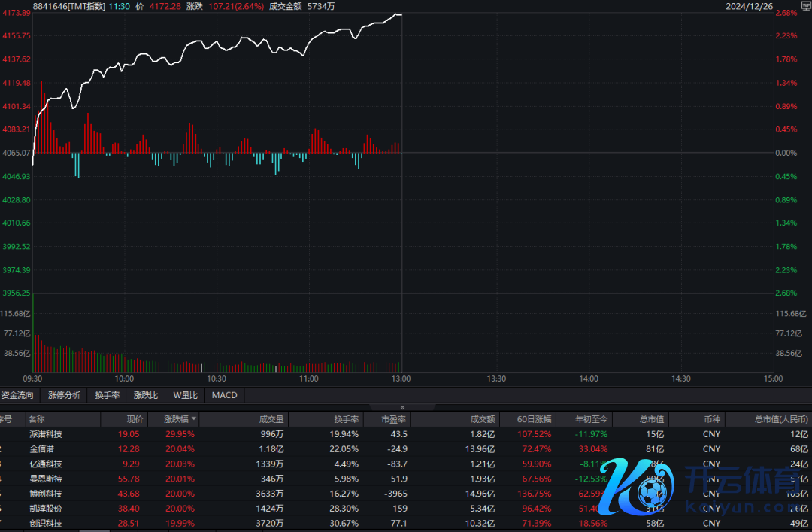Select the 派诺科技 stock row
Screen dimensions: 812x532
point(46,434)
